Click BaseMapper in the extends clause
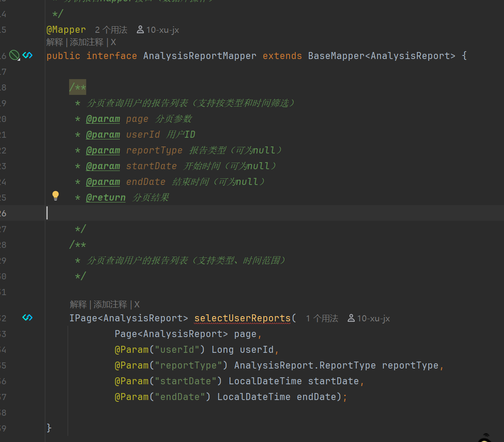This screenshot has height=442, width=504. (336, 56)
